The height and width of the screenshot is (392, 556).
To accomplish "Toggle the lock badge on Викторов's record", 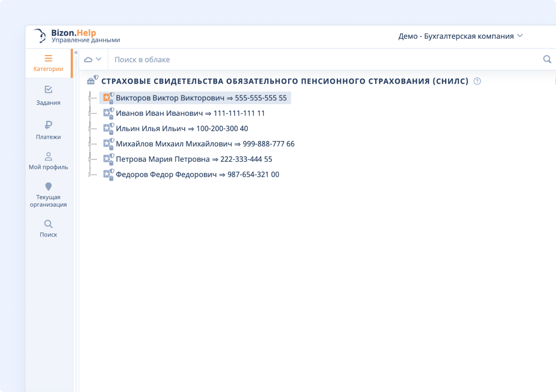I will pyautogui.click(x=111, y=101).
